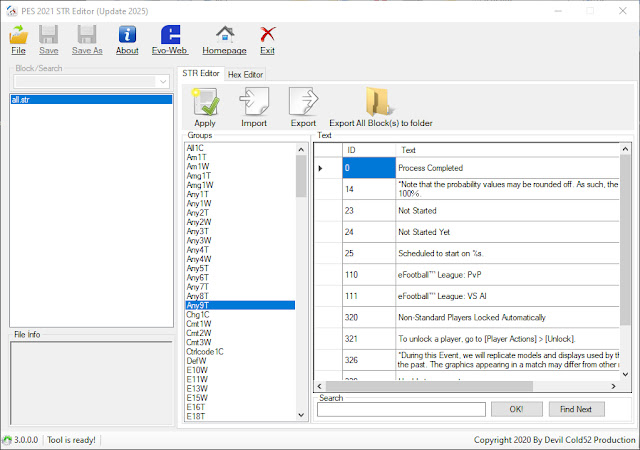The image size is (640, 450).
Task: Click the Export icon
Action: pos(303,101)
